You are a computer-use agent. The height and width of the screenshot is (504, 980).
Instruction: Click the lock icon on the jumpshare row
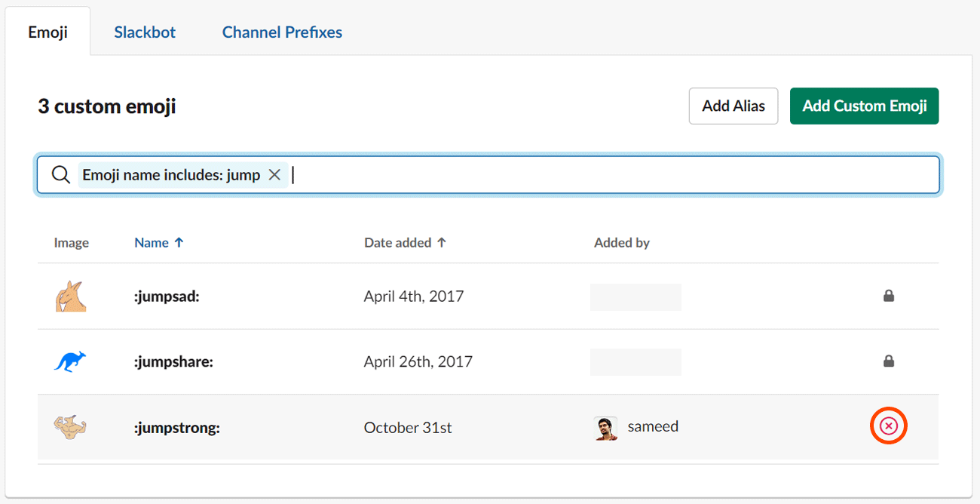tap(889, 361)
